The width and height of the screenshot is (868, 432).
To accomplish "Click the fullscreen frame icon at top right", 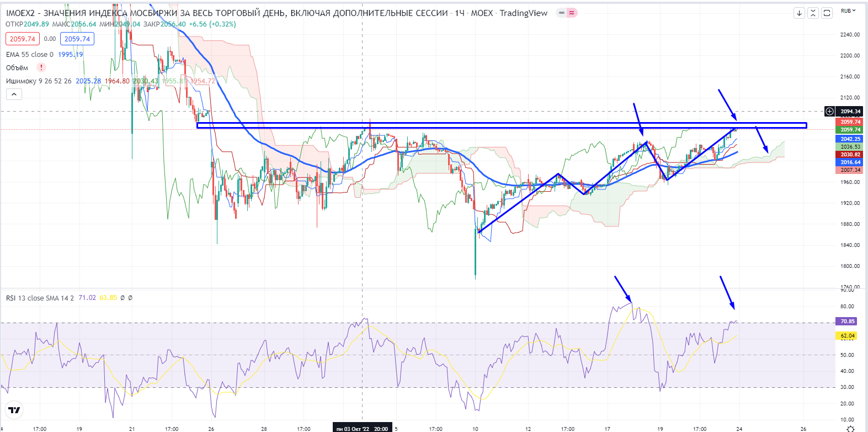I will click(x=827, y=13).
